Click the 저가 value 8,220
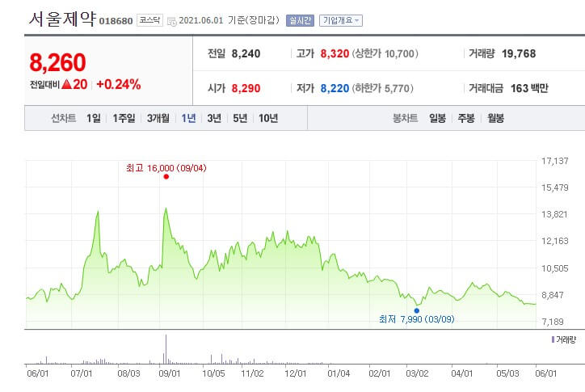Viewport: 585px width, 392px height. tap(335, 88)
